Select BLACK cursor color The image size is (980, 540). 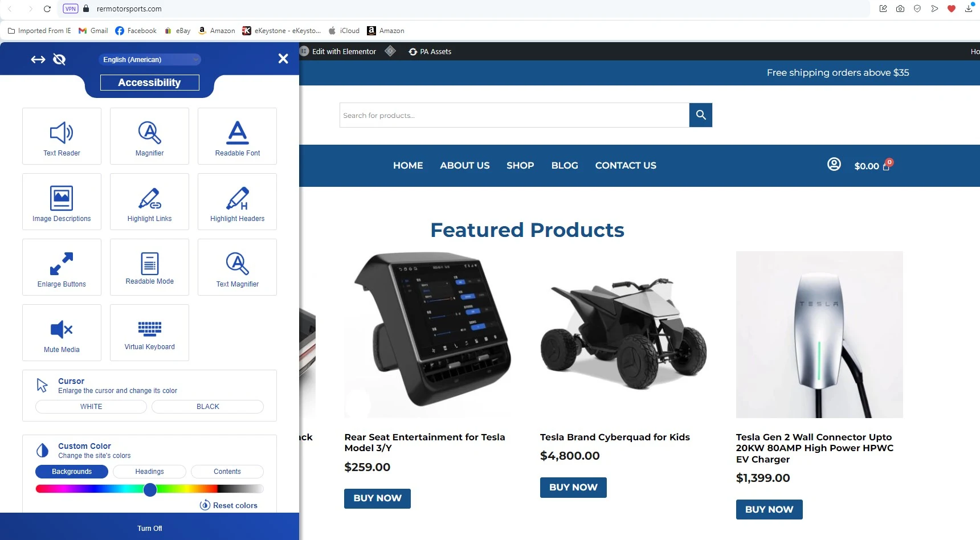207,407
